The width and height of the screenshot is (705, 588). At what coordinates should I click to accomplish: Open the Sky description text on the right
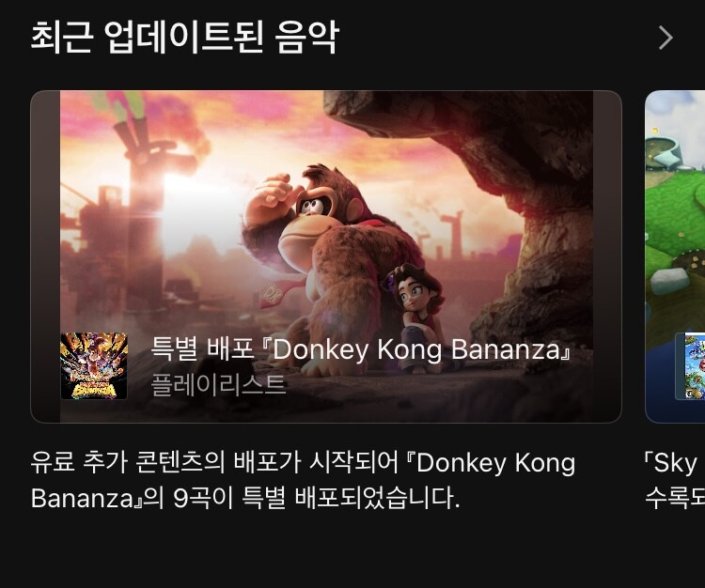[674, 481]
